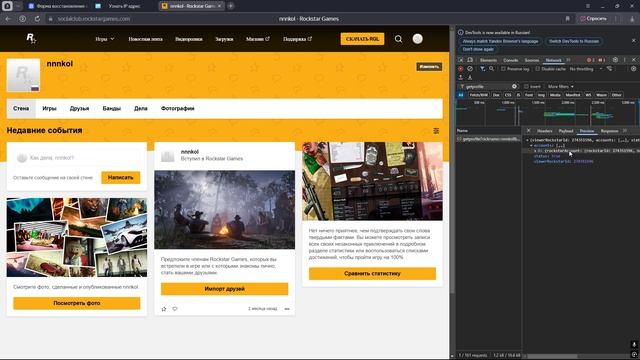
Task: Stop network recording with the red button
Action: pyautogui.click(x=460, y=69)
